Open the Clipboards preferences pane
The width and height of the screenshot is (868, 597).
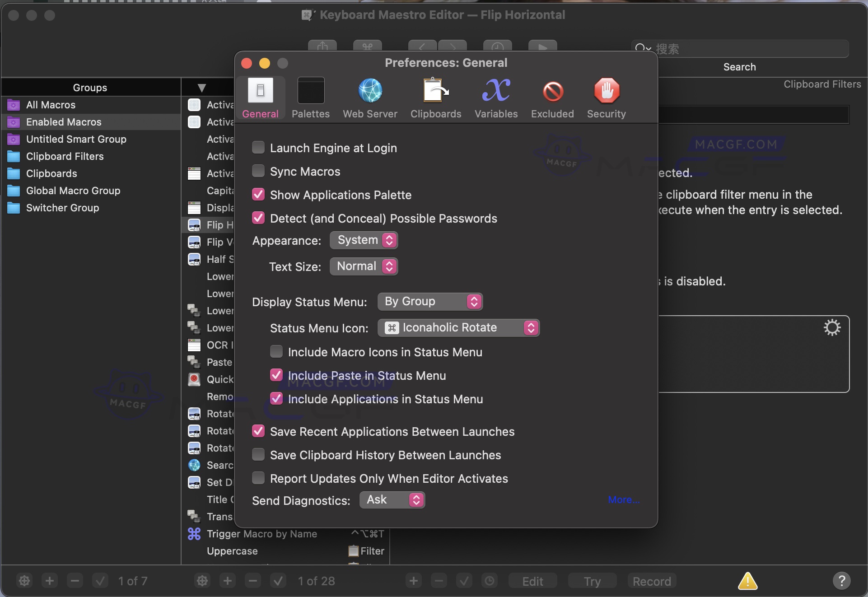click(435, 98)
